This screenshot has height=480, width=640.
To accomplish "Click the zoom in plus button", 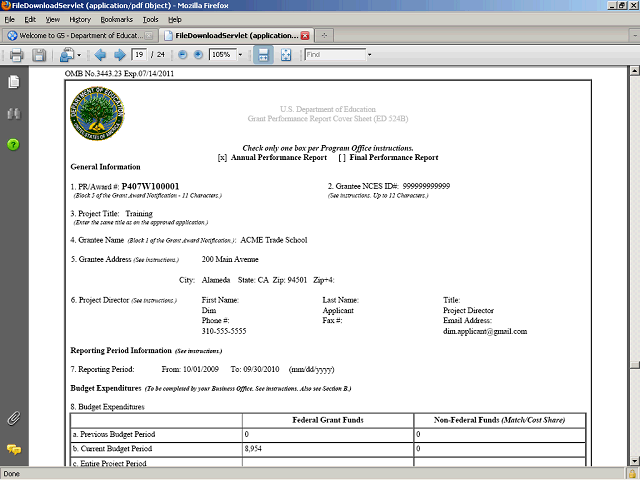I will pos(197,55).
